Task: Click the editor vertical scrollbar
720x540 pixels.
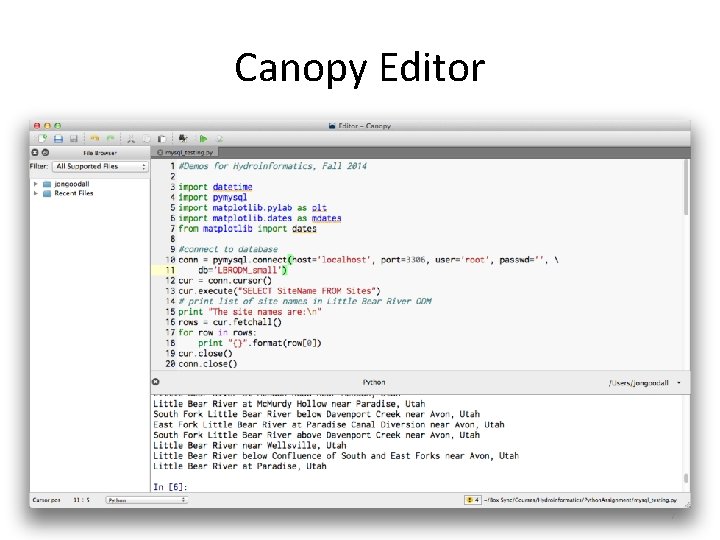Action: click(x=686, y=187)
